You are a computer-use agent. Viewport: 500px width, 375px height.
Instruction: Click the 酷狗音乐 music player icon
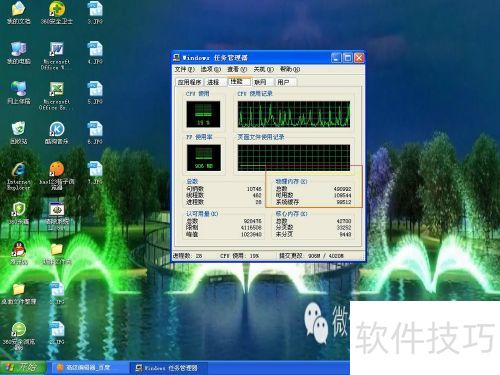tap(57, 133)
